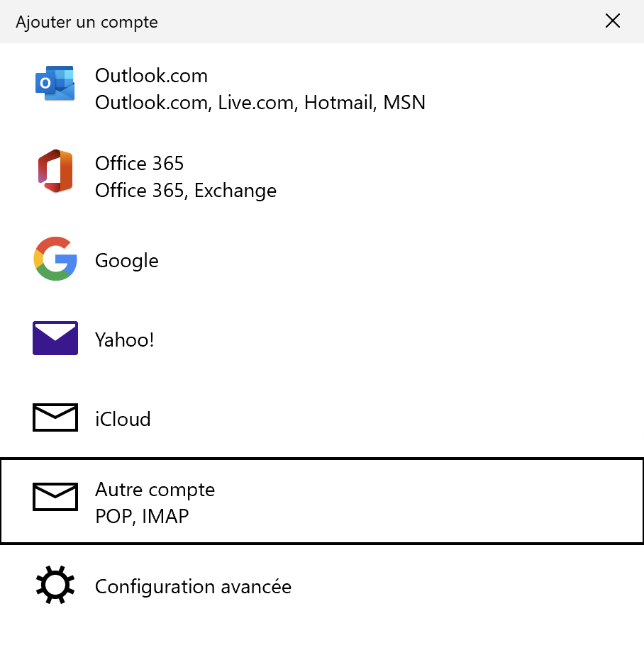The height and width of the screenshot is (662, 644).
Task: Click the Outlook.com blue envelope icon
Action: pos(55,83)
